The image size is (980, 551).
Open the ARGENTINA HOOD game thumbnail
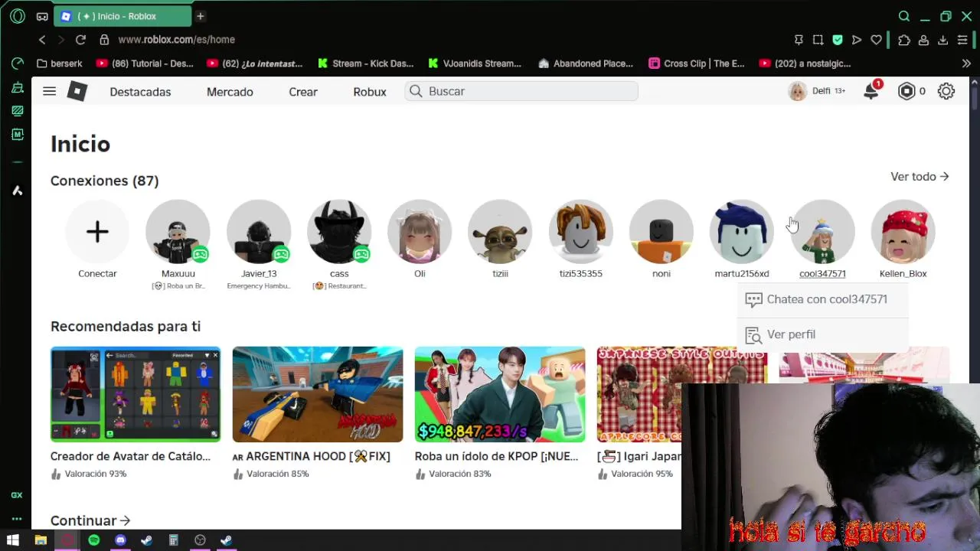click(x=318, y=395)
